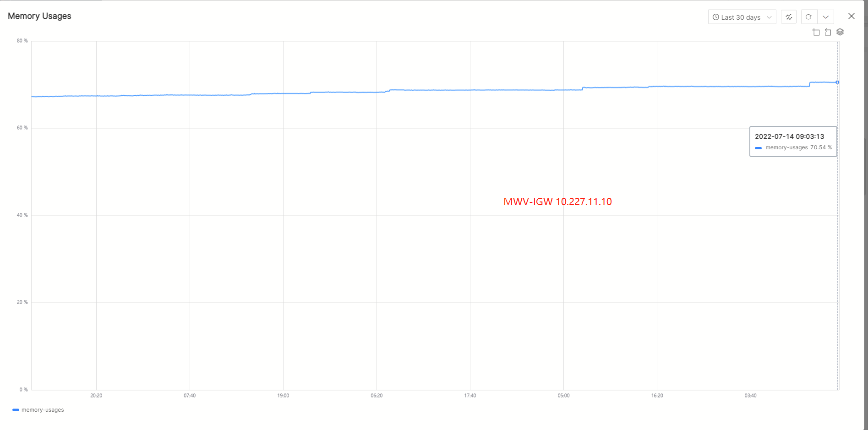
Task: Refresh the Memory Usages chart
Action: [x=808, y=17]
